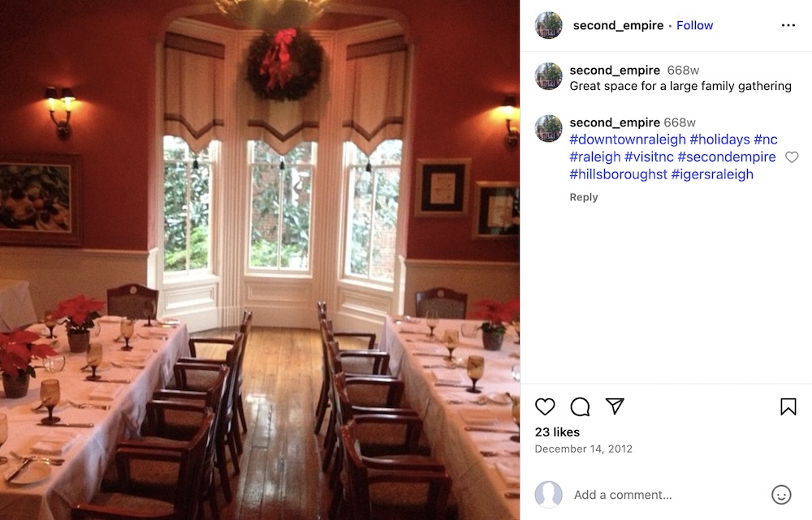Open the #holidays hashtag

click(719, 140)
